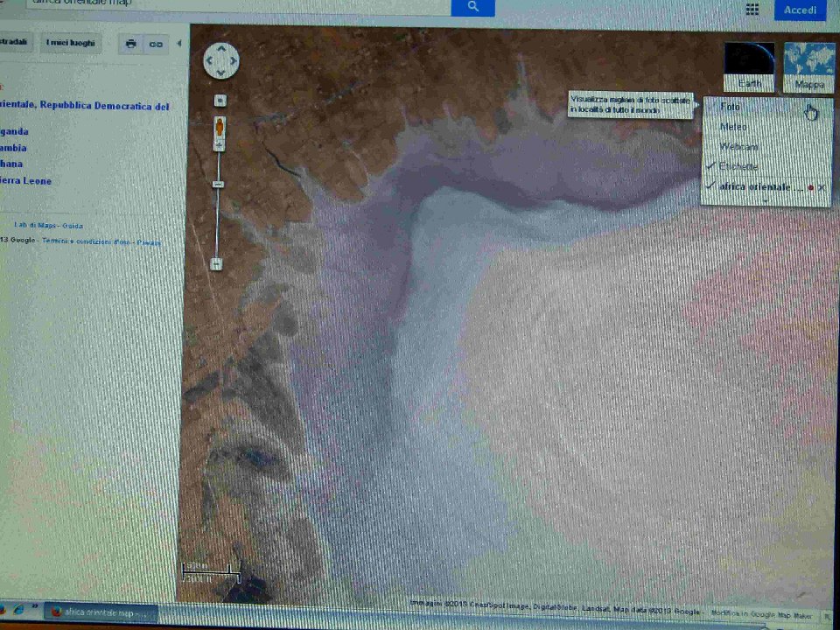Enable the Meteo weather layer
The width and height of the screenshot is (840, 630).
[733, 127]
